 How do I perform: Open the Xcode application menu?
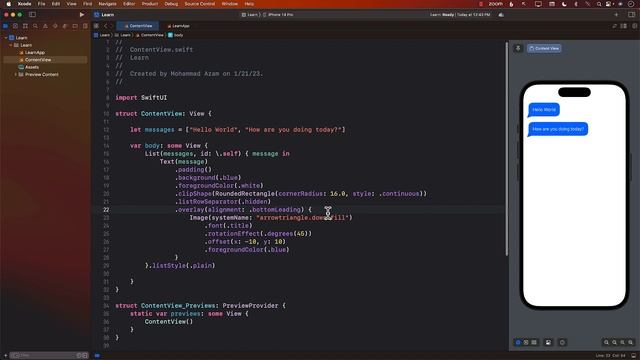point(24,4)
